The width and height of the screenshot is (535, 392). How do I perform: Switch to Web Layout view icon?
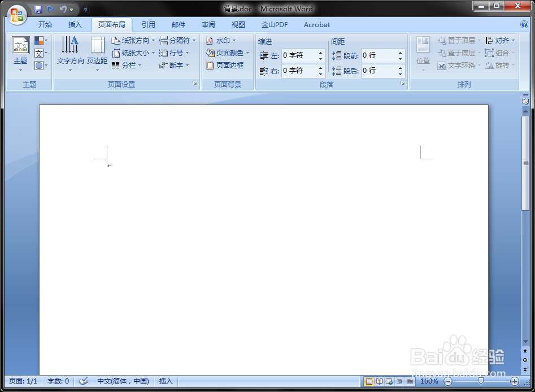[x=389, y=381]
